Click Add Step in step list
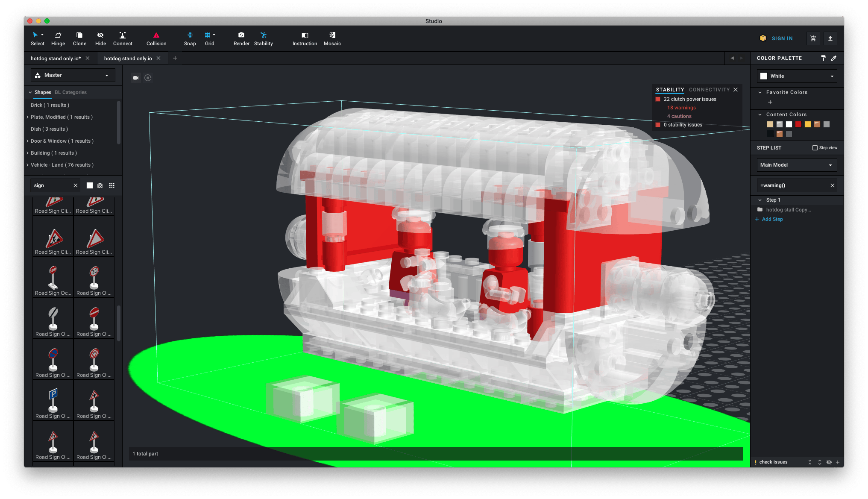 click(x=772, y=219)
